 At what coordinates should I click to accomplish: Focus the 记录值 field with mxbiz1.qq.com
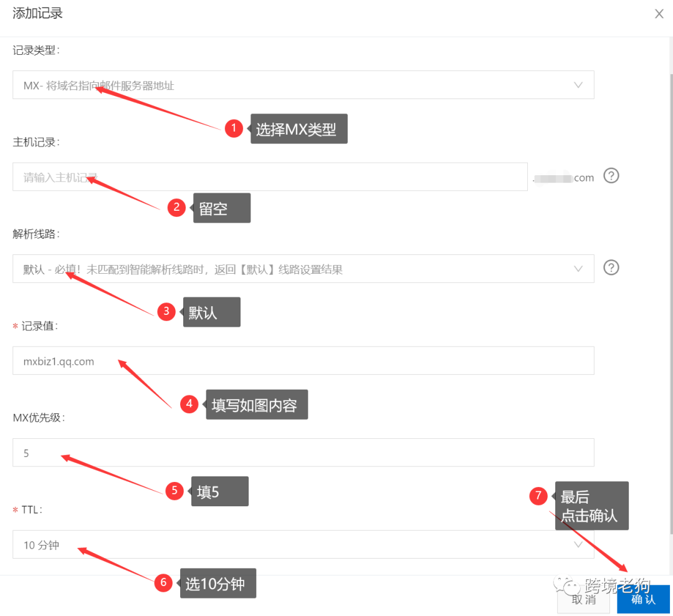click(303, 361)
